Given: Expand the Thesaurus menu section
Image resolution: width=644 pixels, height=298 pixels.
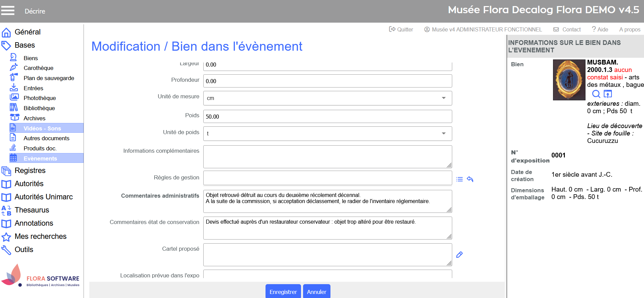Looking at the screenshot, I should (x=32, y=210).
